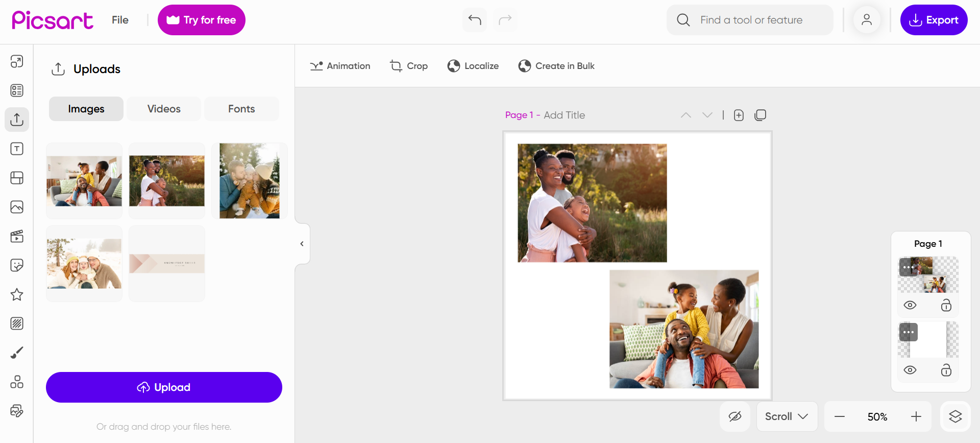The height and width of the screenshot is (443, 980).
Task: Open the resize/layout tool in sidebar
Action: (17, 61)
